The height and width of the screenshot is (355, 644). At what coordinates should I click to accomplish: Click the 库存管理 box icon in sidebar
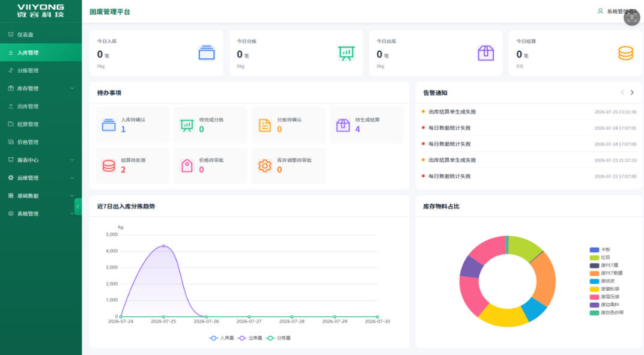tap(11, 88)
